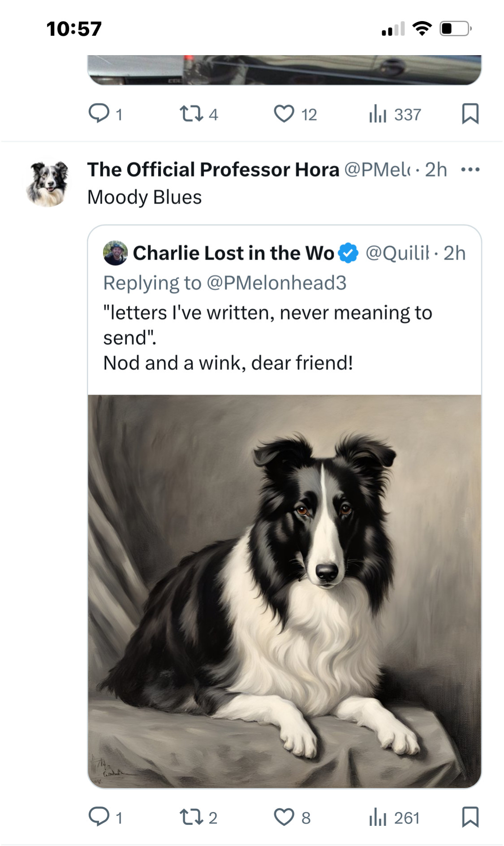
Task: Tap the @PMelonhead3 reply mention
Action: pos(276,283)
